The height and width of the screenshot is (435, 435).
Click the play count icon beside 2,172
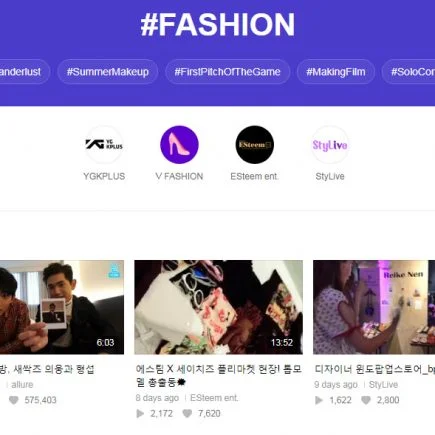140,413
